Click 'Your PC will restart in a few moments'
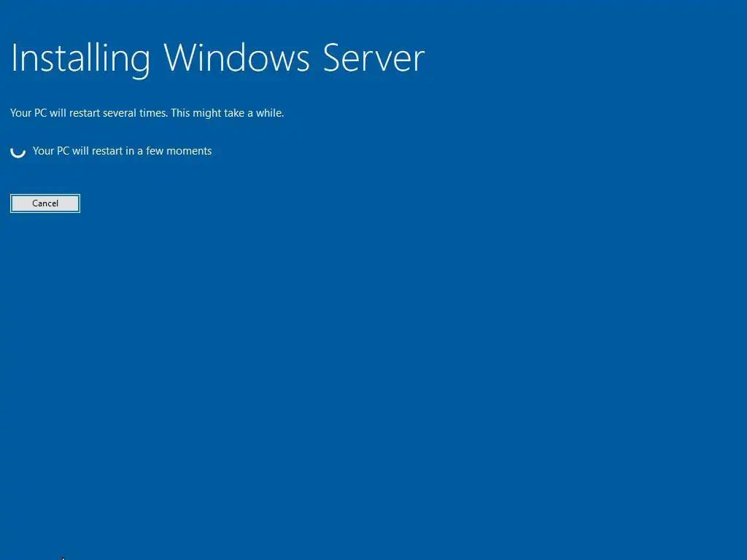 (x=122, y=151)
